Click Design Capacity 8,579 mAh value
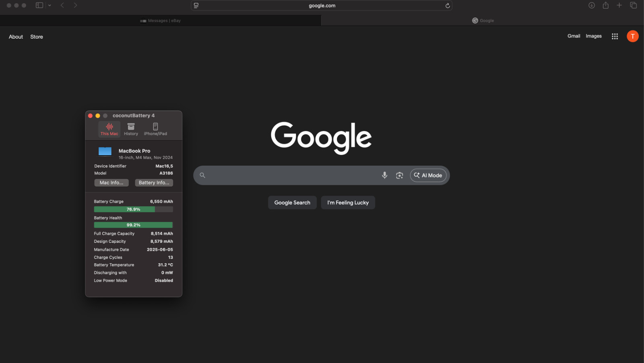644x363 pixels. [162, 242]
